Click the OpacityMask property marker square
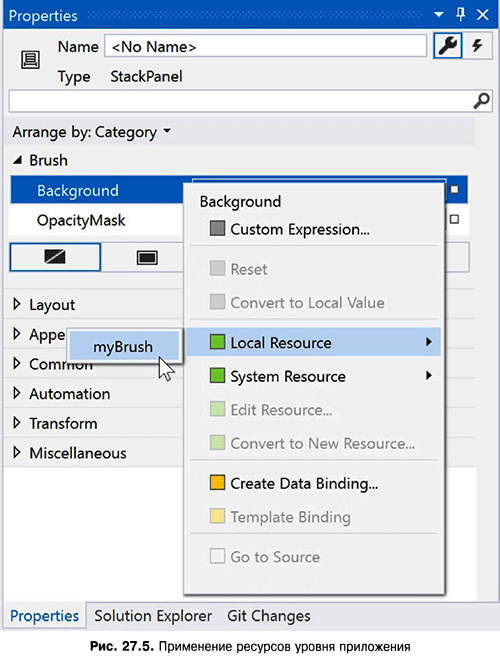 (454, 220)
